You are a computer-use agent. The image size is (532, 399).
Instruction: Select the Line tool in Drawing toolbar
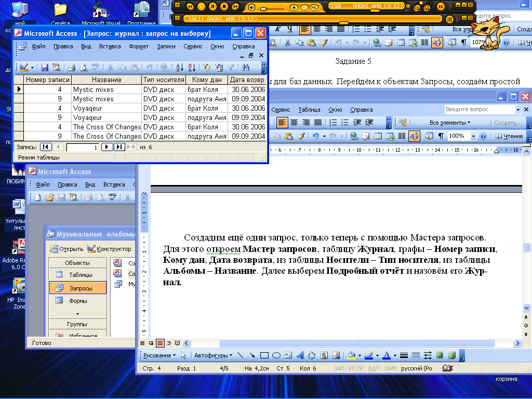click(240, 355)
